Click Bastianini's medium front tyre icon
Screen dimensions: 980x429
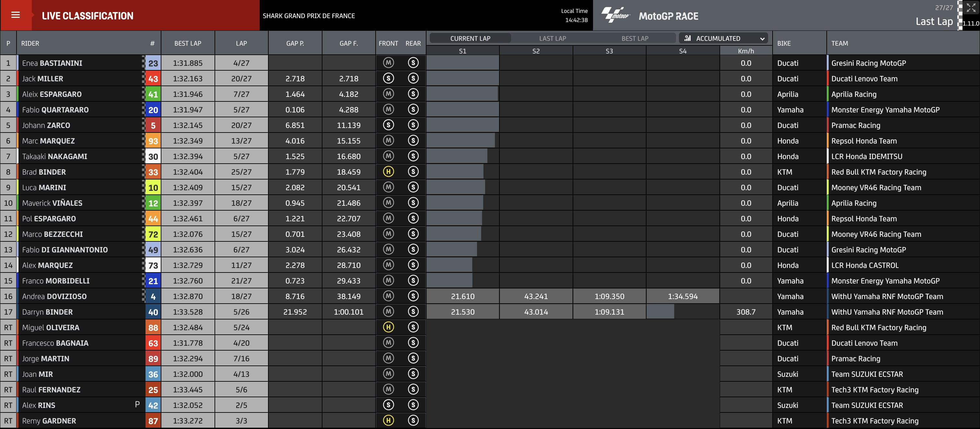click(388, 63)
